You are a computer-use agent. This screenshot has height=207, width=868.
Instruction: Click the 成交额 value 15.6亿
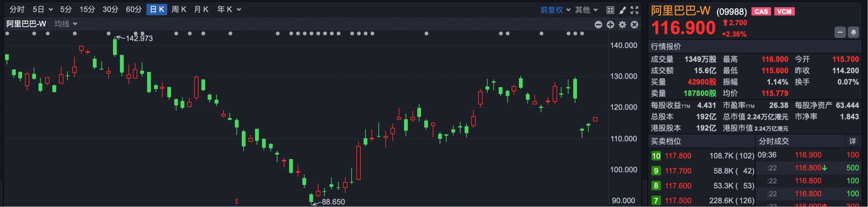click(x=705, y=71)
